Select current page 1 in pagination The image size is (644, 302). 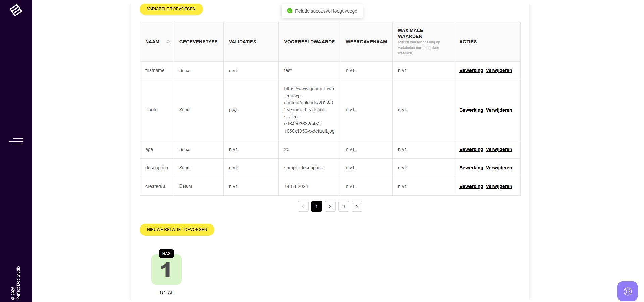click(316, 206)
